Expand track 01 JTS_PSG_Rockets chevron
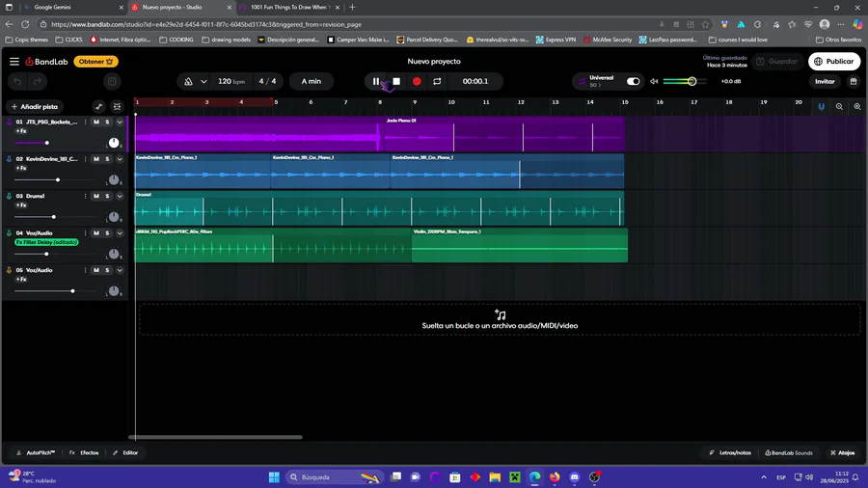Image resolution: width=868 pixels, height=488 pixels. pyautogui.click(x=120, y=122)
